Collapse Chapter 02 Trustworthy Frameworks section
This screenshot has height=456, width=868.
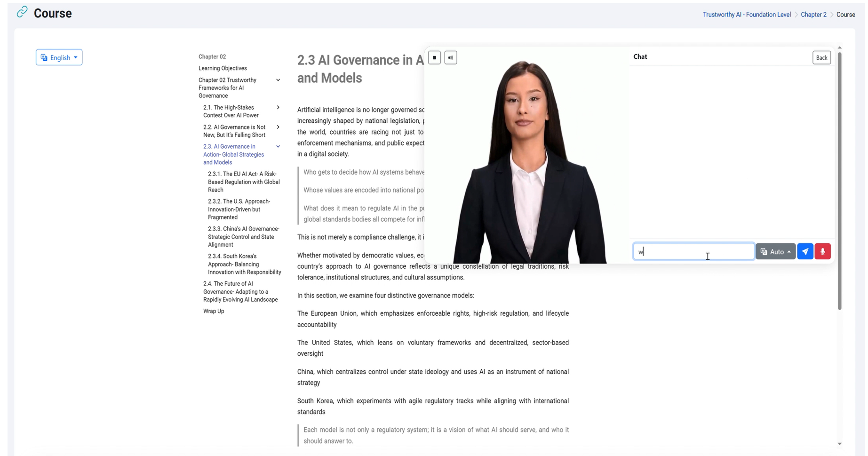tap(278, 80)
